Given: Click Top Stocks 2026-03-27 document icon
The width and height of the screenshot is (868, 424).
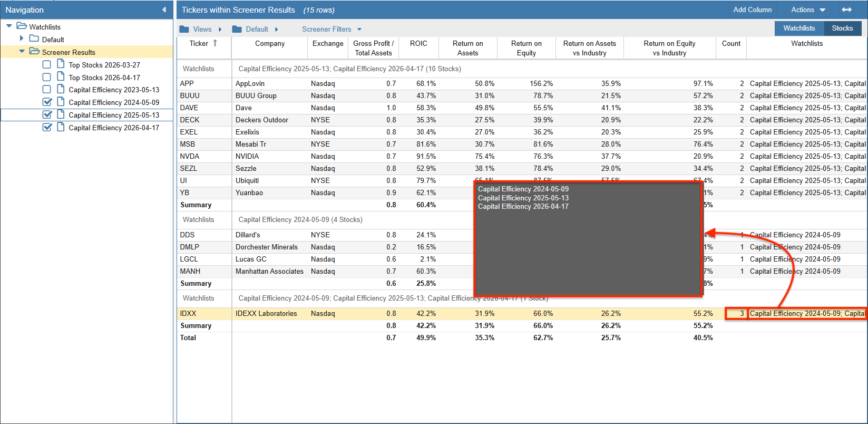Looking at the screenshot, I should [x=61, y=64].
